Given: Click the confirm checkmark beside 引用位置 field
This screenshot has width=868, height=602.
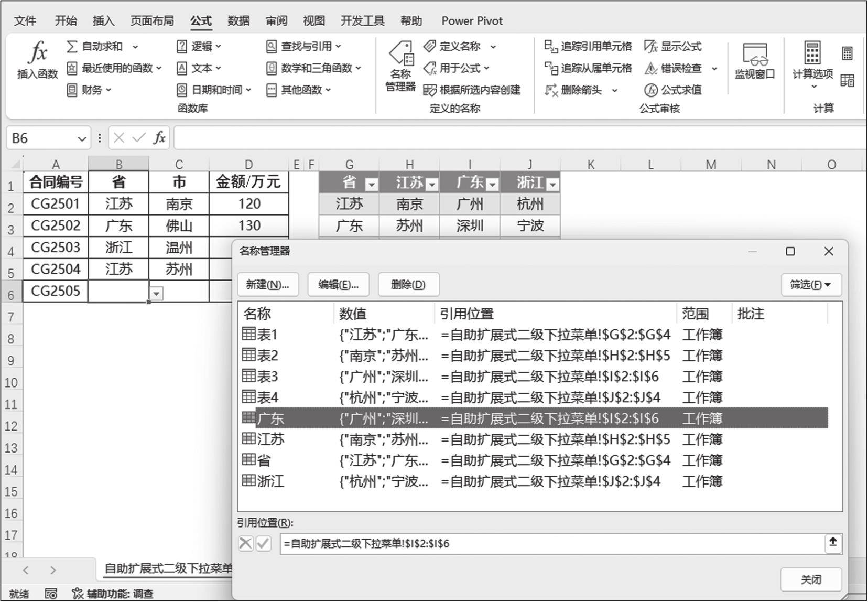Looking at the screenshot, I should 264,543.
